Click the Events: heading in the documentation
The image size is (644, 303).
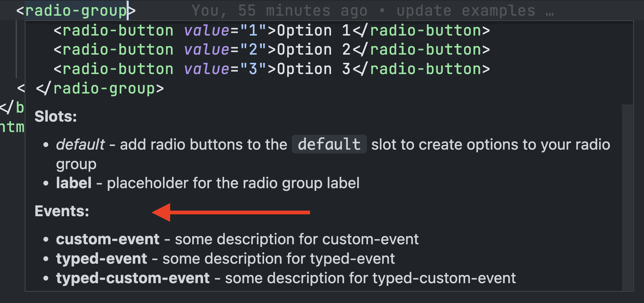(62, 211)
